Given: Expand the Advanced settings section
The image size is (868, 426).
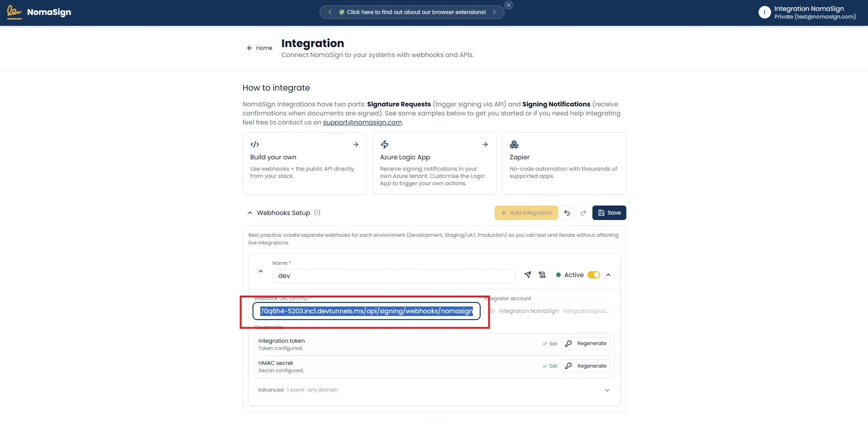Looking at the screenshot, I should pyautogui.click(x=434, y=390).
